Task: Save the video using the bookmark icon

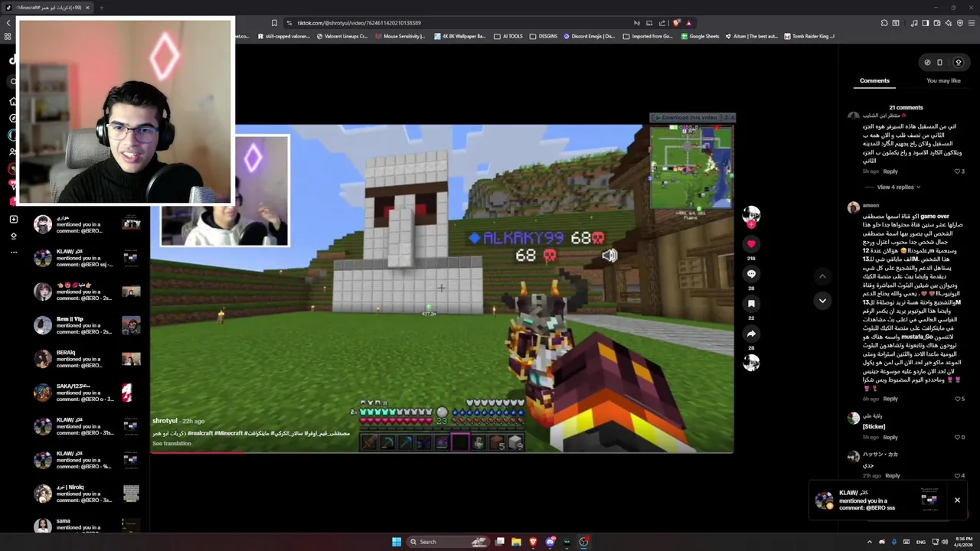Action: [x=751, y=303]
